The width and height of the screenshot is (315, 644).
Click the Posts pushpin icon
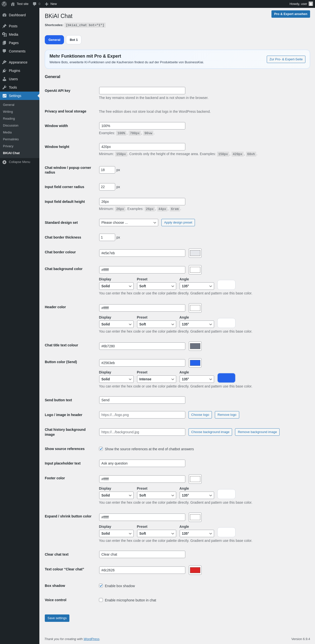click(x=4, y=26)
